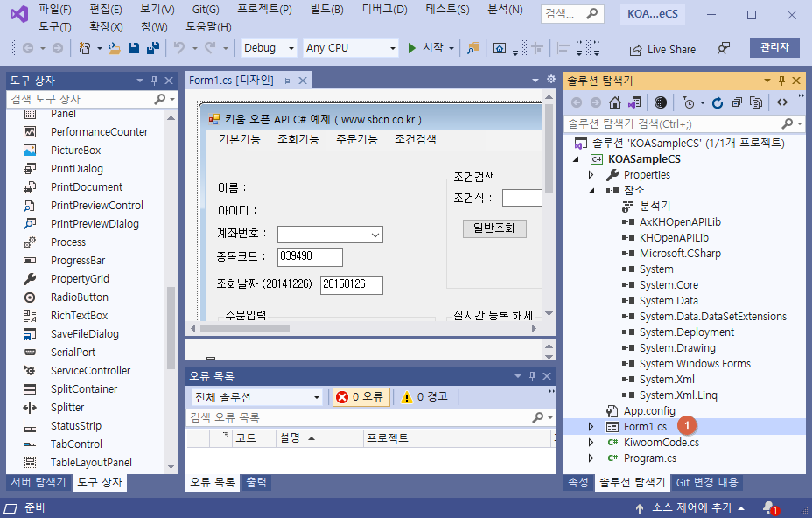This screenshot has width=812, height=518.
Task: Switch to the 서버 탐색기 tab
Action: (x=38, y=482)
